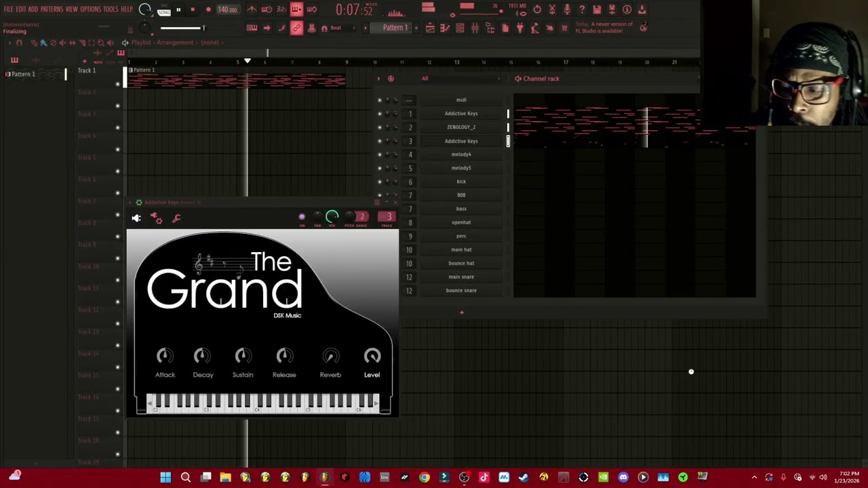
Task: Open the Browser view icon
Action: point(490,28)
